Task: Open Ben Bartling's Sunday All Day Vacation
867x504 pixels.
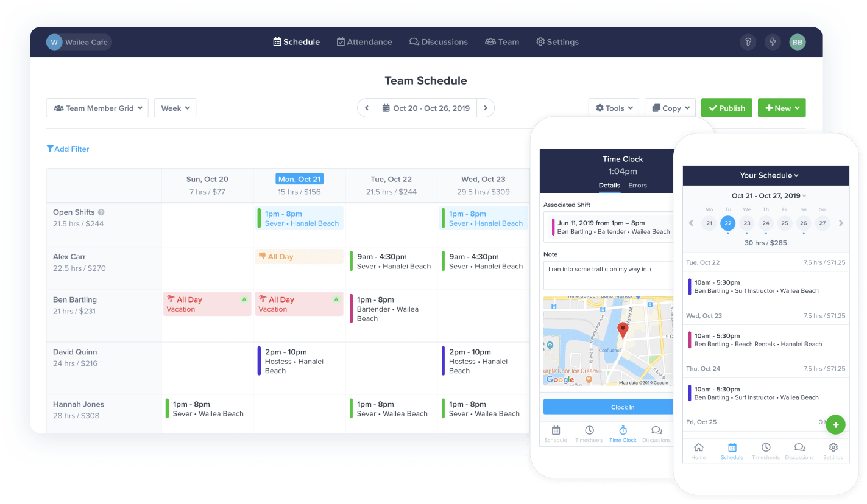Action: (x=207, y=304)
